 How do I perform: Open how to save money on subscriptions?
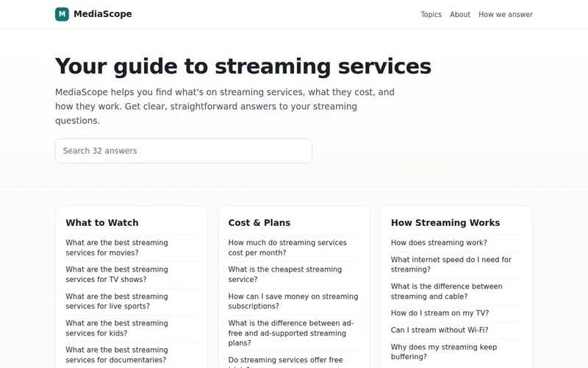(x=293, y=301)
